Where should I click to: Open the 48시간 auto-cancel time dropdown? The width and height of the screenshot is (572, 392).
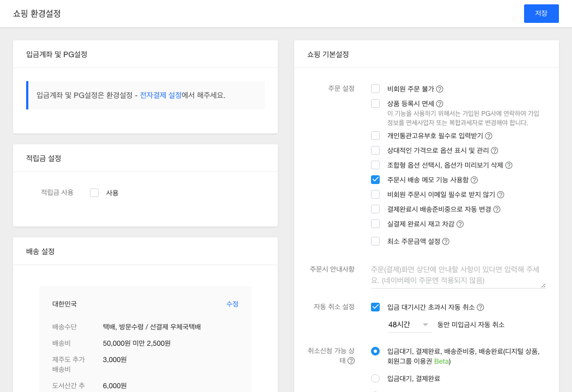pos(409,324)
